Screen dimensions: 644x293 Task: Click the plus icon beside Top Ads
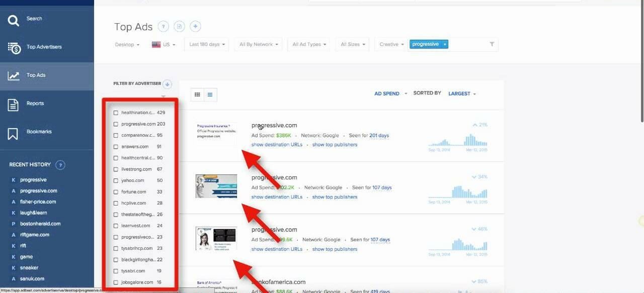click(195, 27)
